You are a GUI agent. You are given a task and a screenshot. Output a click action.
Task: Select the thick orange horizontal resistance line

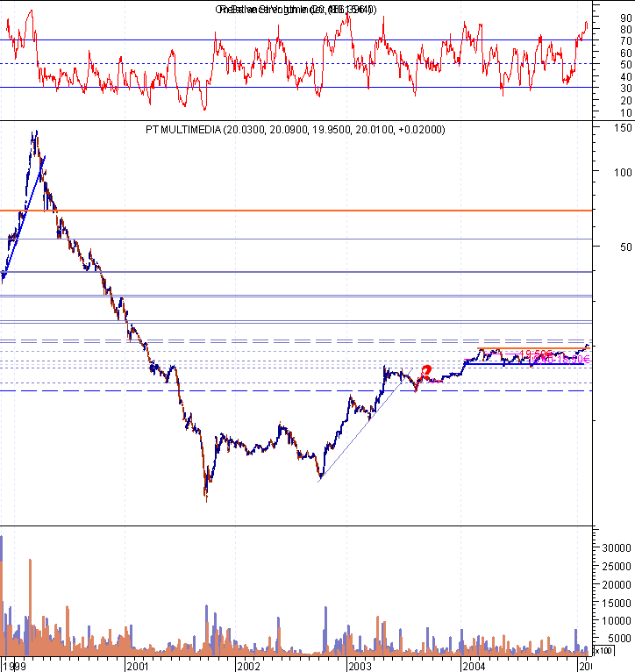click(x=296, y=211)
